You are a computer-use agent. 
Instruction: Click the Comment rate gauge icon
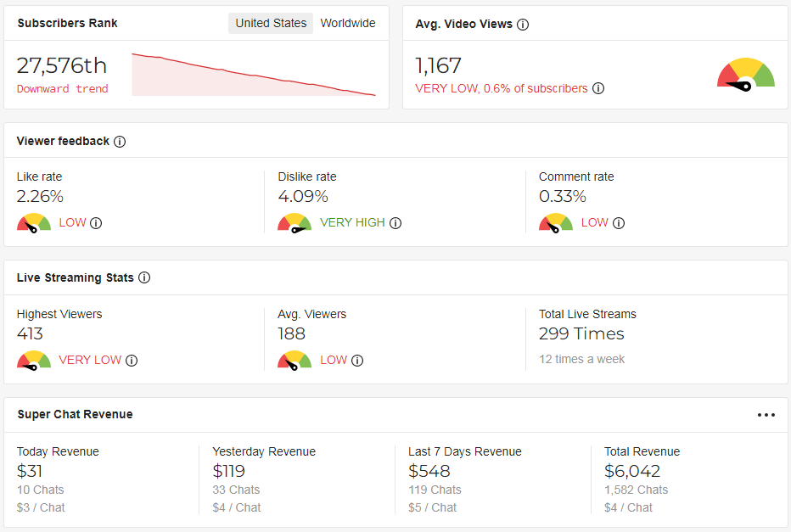tap(555, 223)
